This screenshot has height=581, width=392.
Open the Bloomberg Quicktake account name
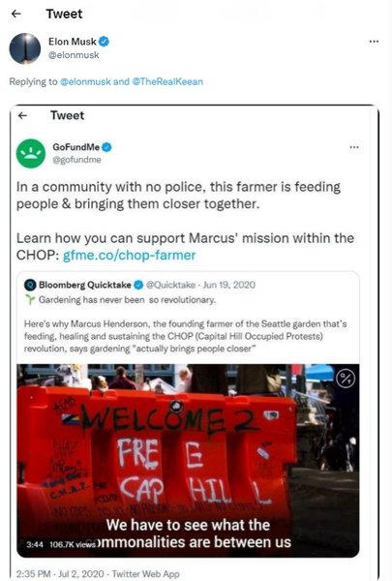85,285
